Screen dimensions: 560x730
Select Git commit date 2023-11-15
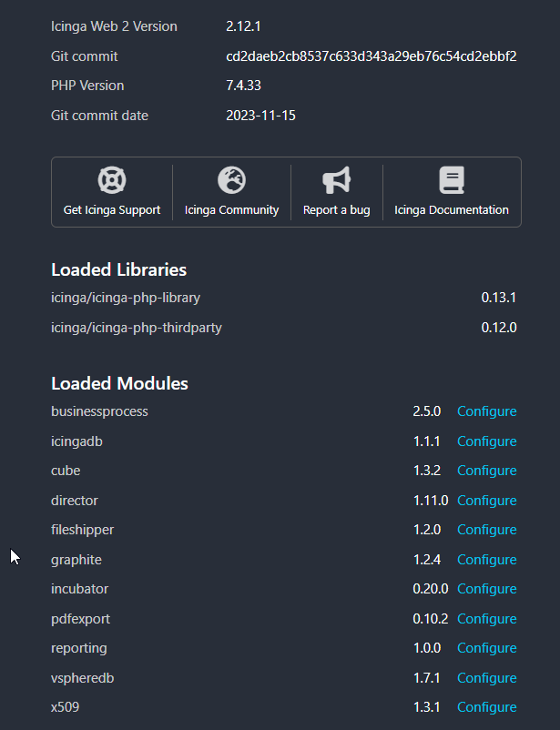point(261,116)
